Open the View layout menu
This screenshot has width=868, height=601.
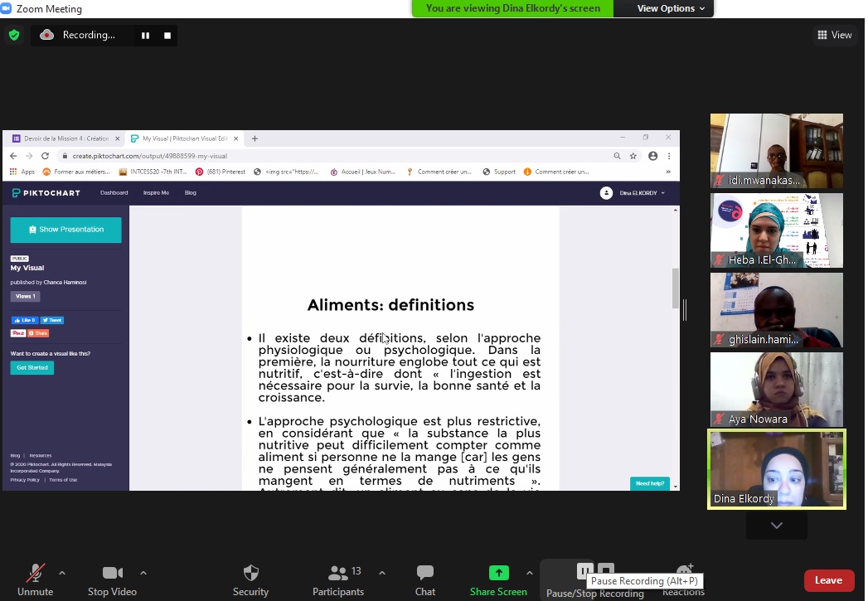(834, 35)
